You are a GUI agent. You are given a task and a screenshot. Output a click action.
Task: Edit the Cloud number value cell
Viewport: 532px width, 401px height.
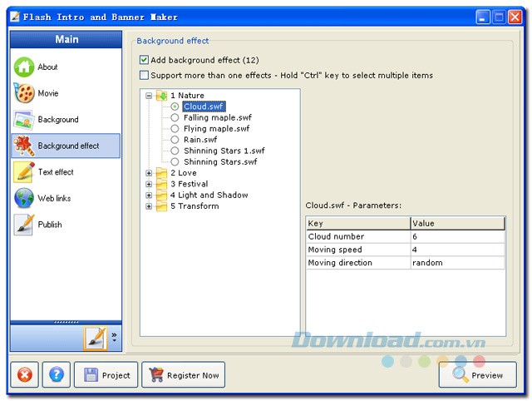(x=456, y=236)
